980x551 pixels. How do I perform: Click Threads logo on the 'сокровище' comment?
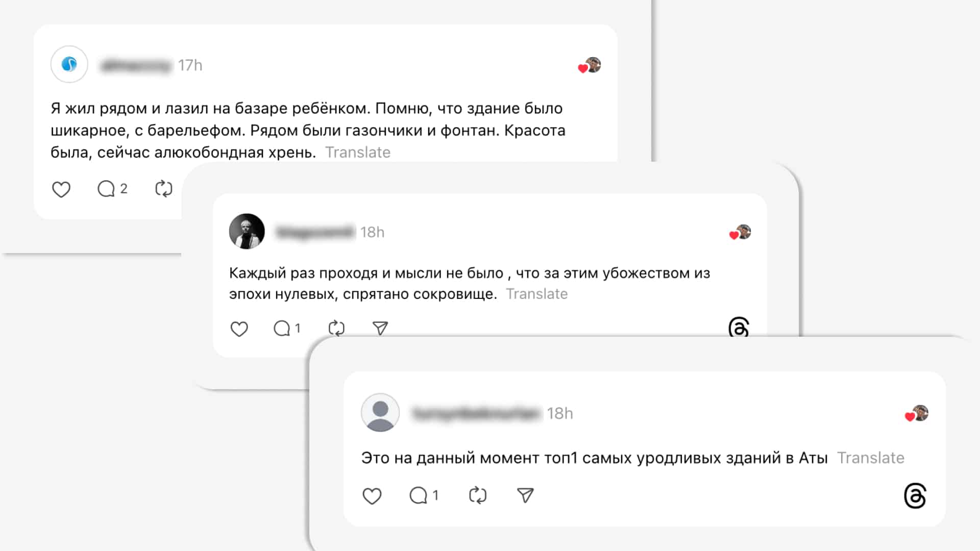point(739,327)
